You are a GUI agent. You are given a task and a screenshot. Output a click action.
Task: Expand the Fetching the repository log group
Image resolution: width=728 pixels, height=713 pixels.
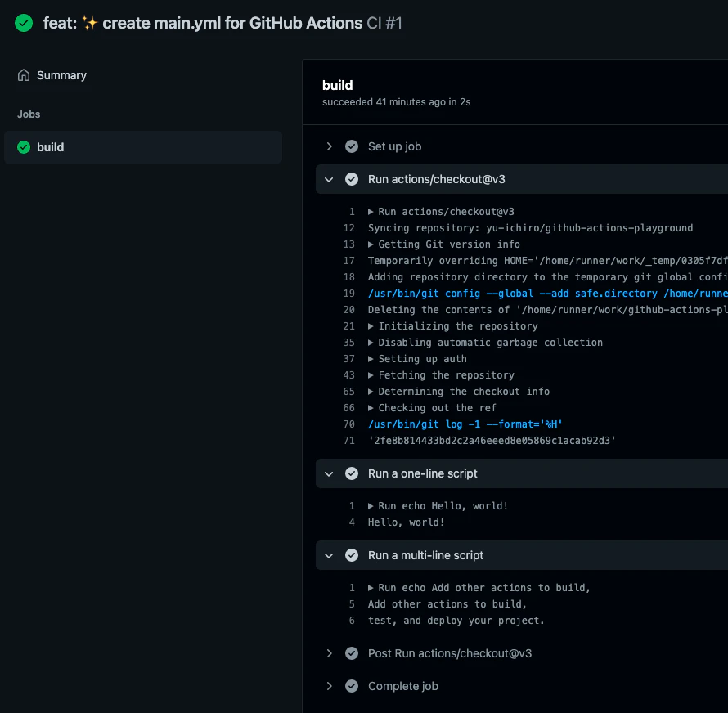371,375
